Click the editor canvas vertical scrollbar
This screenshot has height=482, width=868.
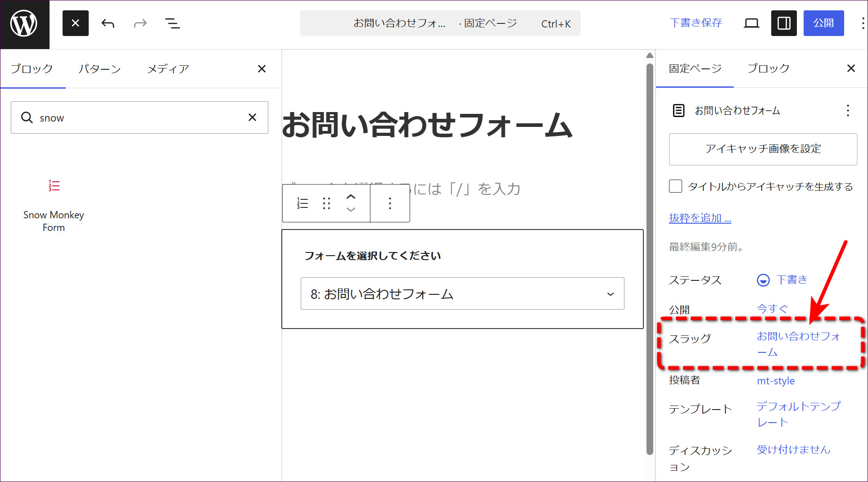pyautogui.click(x=650, y=259)
